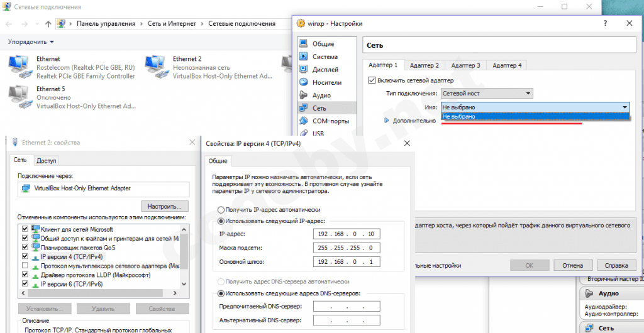This screenshot has width=644, height=333.
Task: Choose Не выбрано option in dropdown list
Action: (535, 117)
